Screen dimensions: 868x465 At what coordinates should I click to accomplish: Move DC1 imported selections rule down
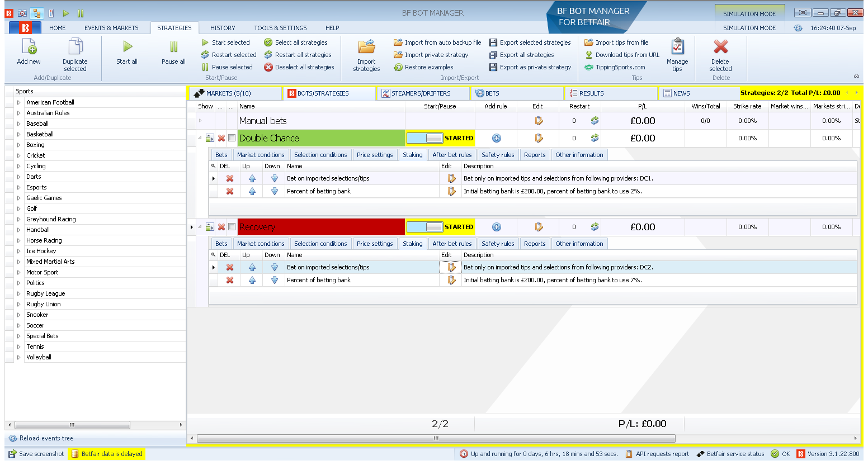click(x=274, y=178)
